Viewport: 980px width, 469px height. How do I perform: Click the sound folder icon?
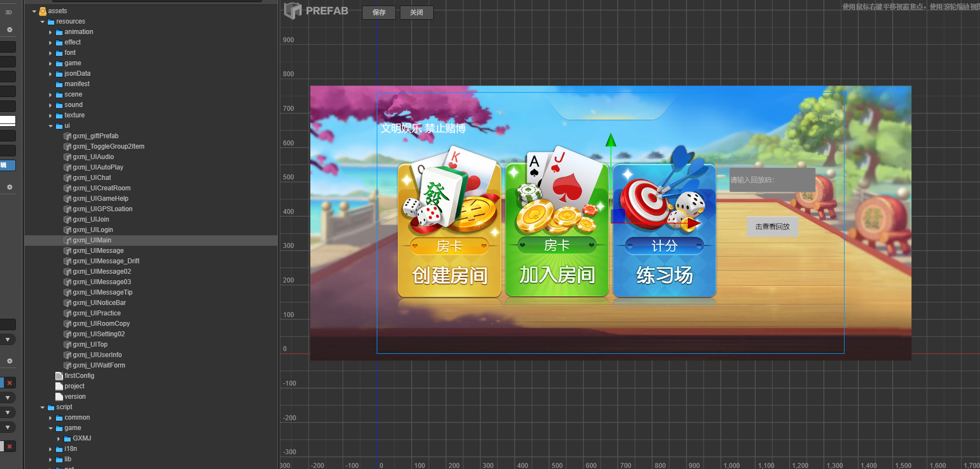[x=59, y=105]
